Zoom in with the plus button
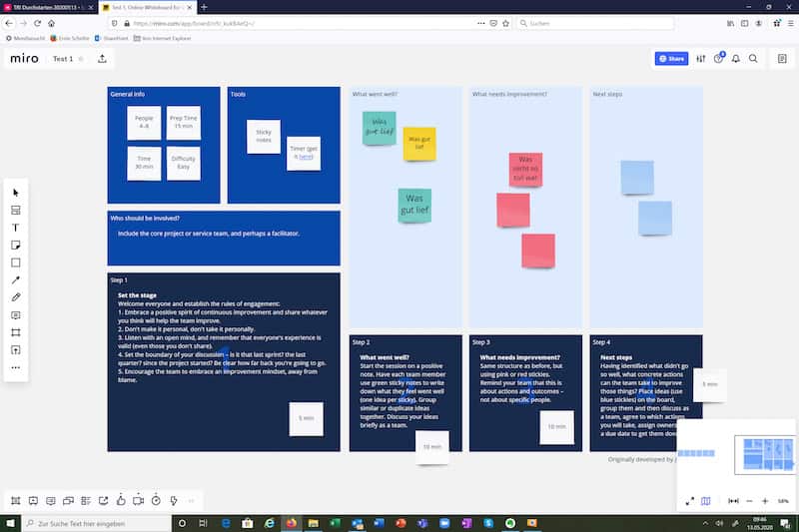 pyautogui.click(x=765, y=501)
